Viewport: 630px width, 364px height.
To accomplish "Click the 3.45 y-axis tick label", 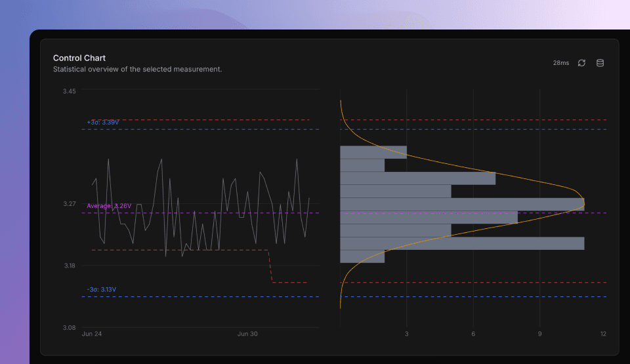I will [x=69, y=91].
